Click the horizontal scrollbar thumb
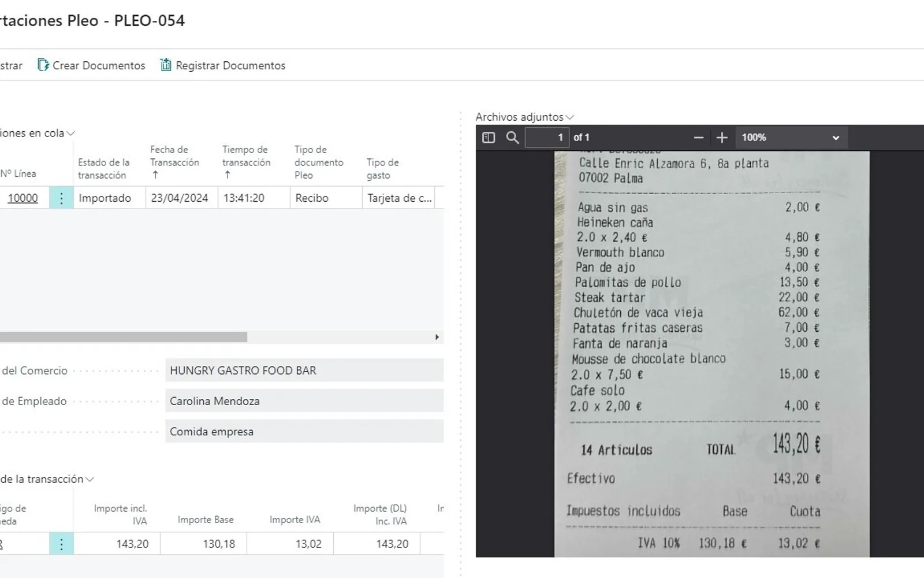The image size is (924, 578). pos(124,337)
